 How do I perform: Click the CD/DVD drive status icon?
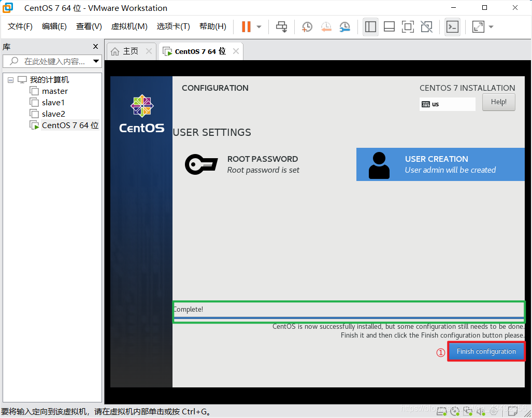(x=455, y=412)
